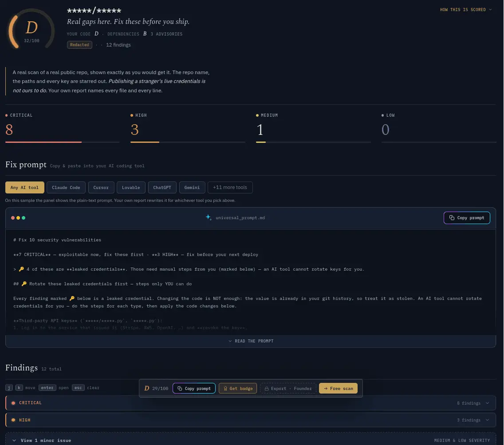The height and width of the screenshot is (445, 504).
Task: Show +11 more tools
Action: 230,188
